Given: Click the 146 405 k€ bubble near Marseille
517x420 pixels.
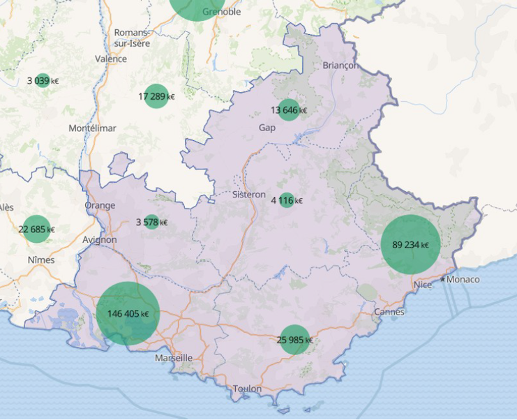Looking at the screenshot, I should (x=128, y=314).
